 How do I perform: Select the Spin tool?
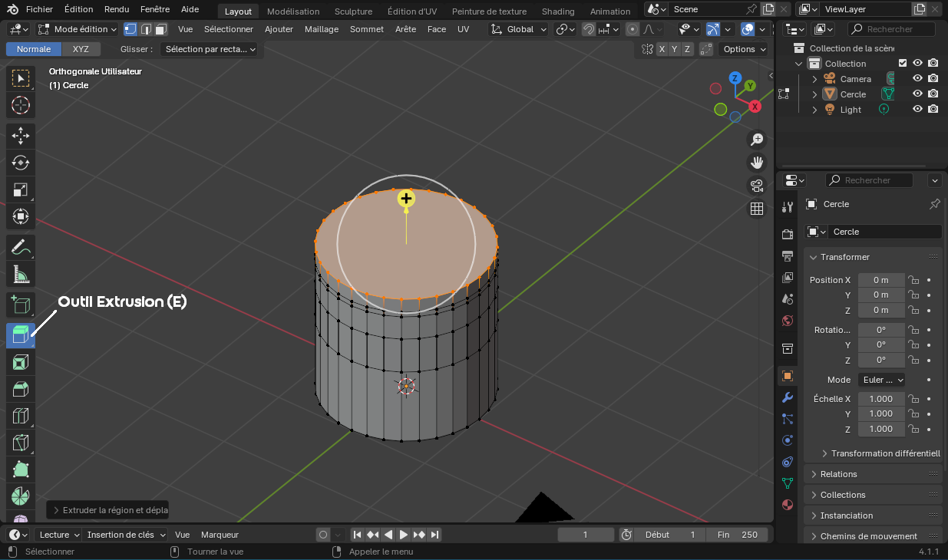point(21,496)
